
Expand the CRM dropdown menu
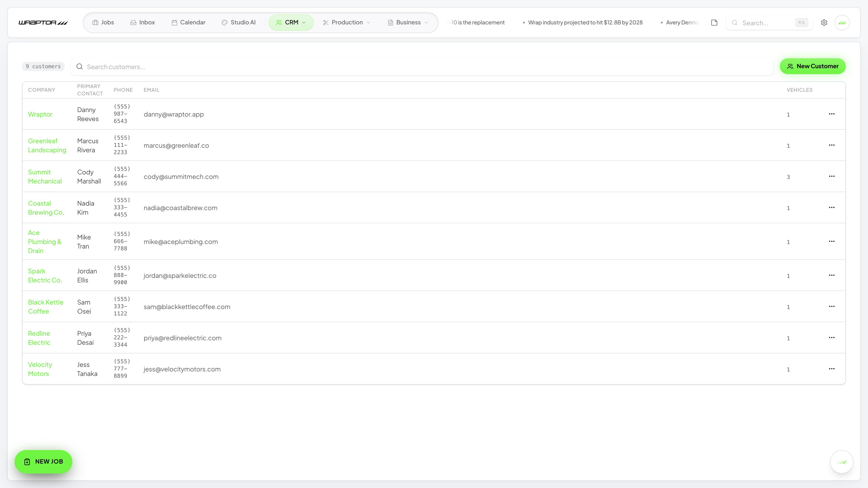click(291, 23)
